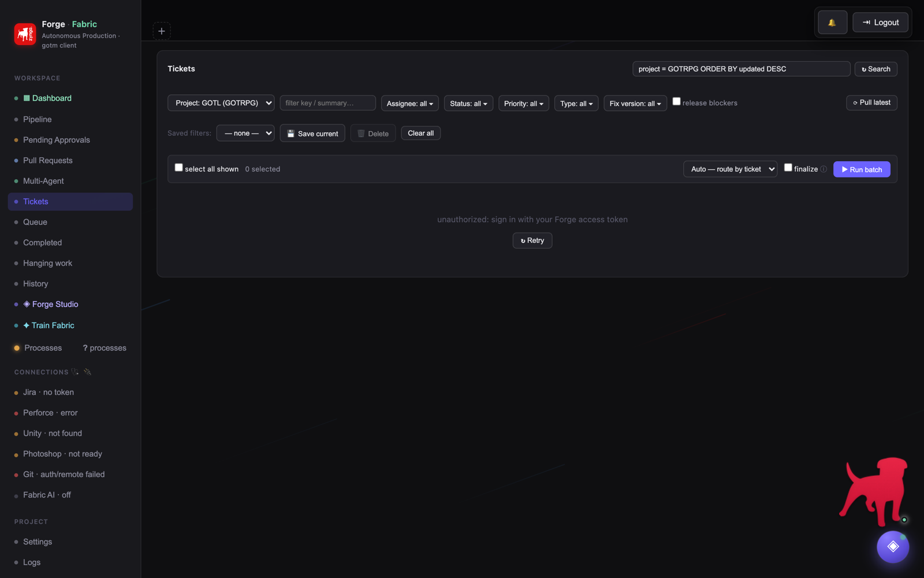The image size is (924, 578).
Task: Check the select all shown checkbox
Action: point(179,168)
